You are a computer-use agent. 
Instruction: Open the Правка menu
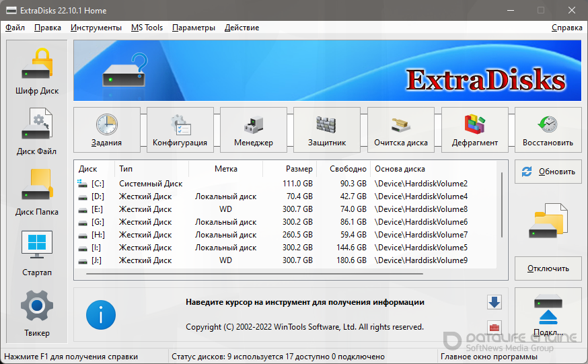click(48, 28)
